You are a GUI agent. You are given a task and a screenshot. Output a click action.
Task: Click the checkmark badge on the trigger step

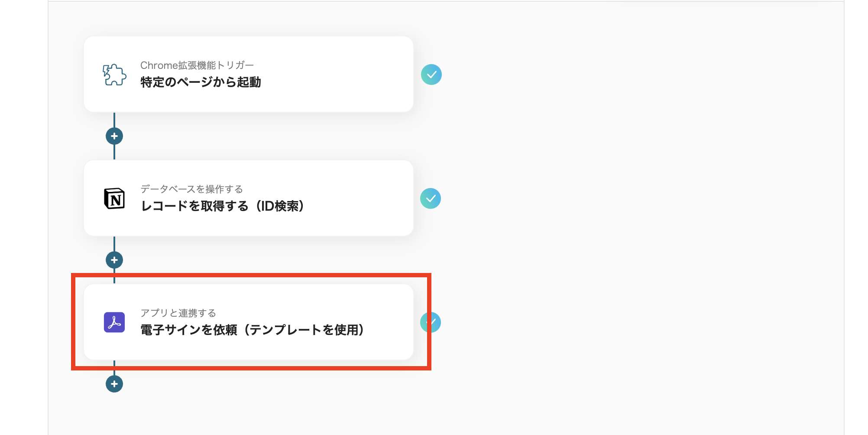tap(431, 74)
